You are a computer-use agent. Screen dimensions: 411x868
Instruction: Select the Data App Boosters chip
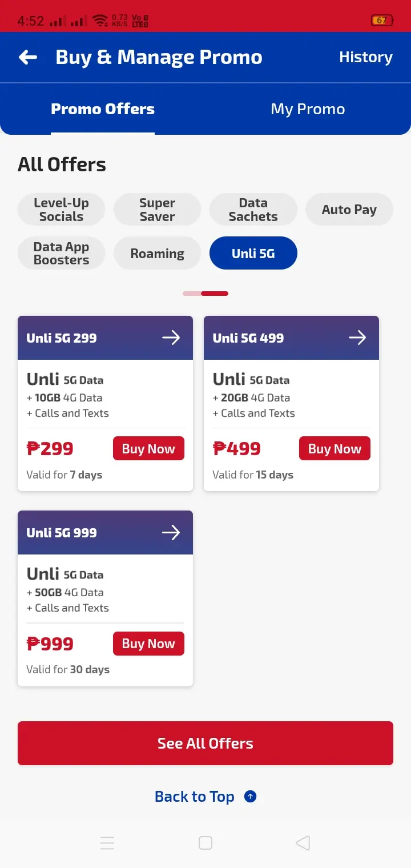point(62,253)
